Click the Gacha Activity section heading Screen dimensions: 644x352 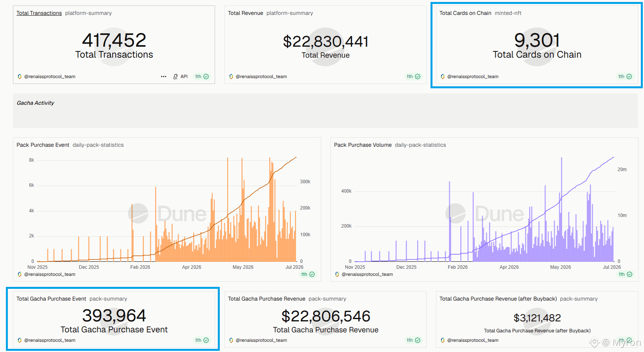click(35, 103)
